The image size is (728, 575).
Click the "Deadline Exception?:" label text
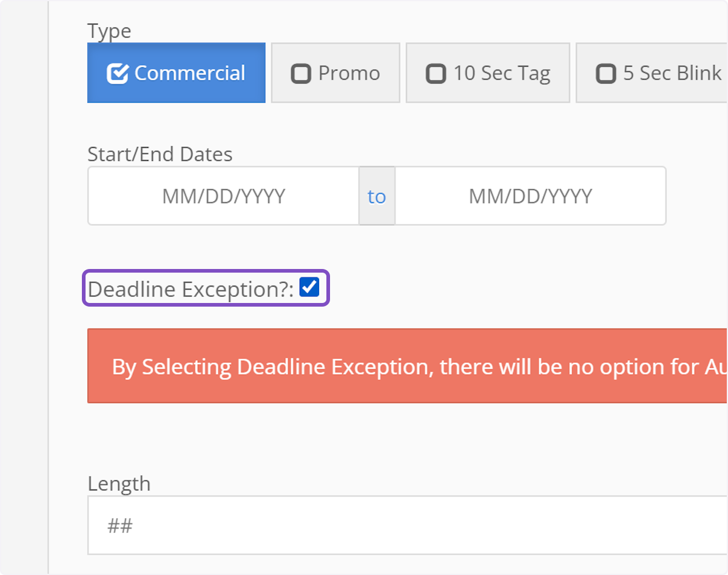[x=190, y=290]
